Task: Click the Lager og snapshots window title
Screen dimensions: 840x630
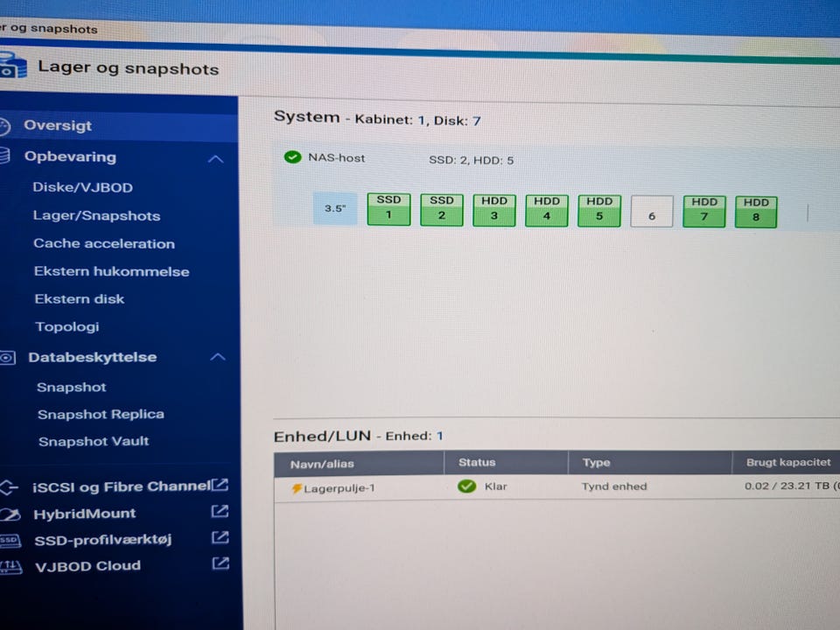Action: click(x=129, y=68)
